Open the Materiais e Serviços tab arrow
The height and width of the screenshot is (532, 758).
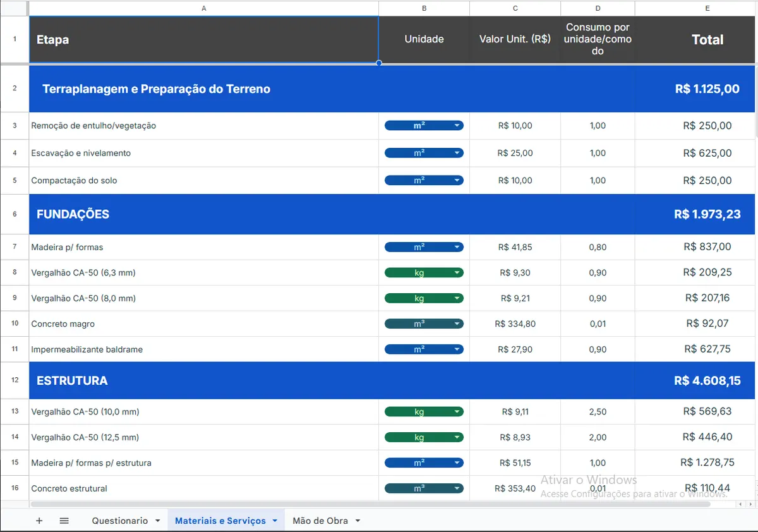point(275,521)
